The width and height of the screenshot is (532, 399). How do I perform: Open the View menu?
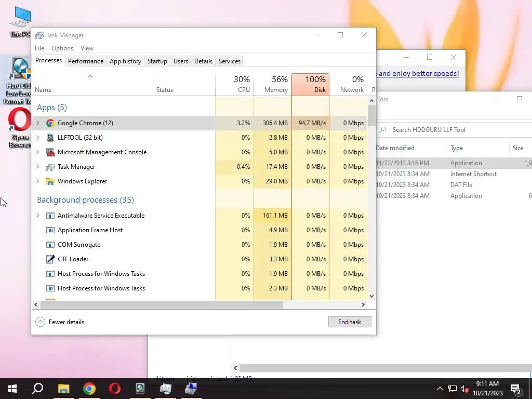[x=87, y=48]
